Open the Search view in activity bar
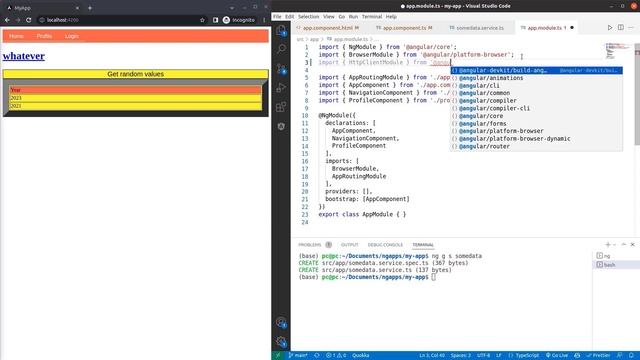 (281, 49)
